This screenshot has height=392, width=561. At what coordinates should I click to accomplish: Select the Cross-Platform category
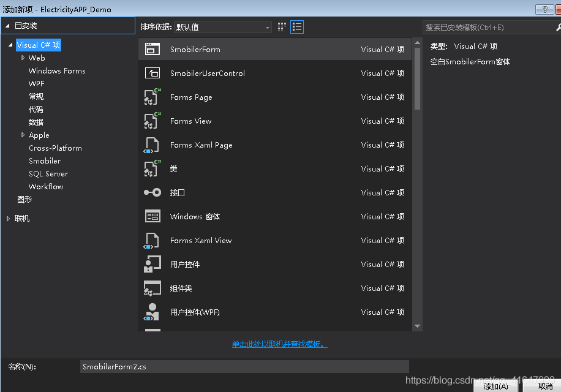[x=55, y=148]
